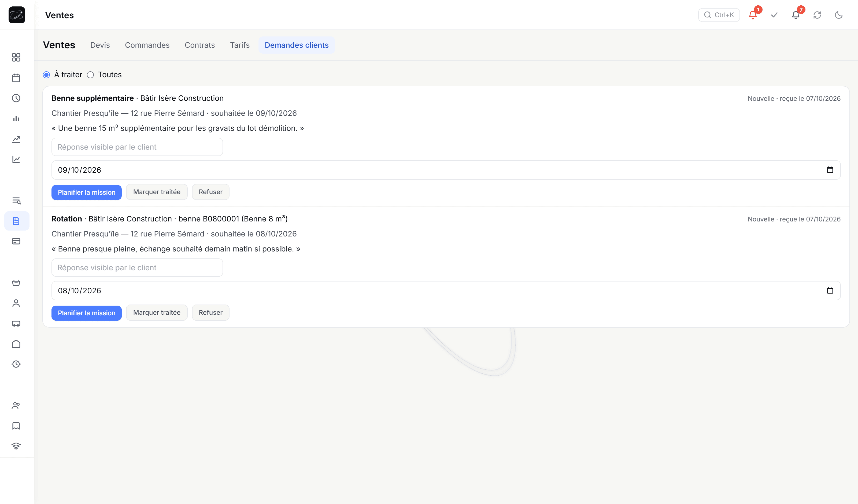Open the container bin icon in sidebar
The height and width of the screenshot is (504, 858).
click(16, 283)
